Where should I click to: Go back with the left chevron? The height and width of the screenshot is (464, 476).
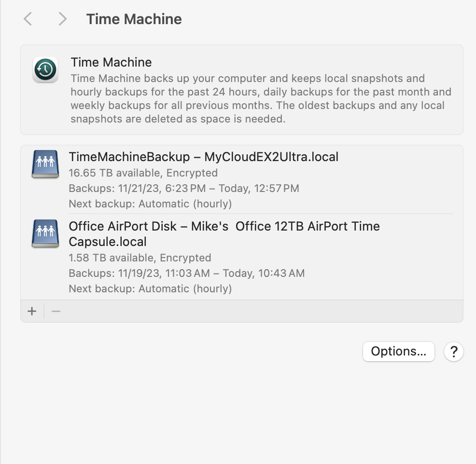pyautogui.click(x=28, y=19)
